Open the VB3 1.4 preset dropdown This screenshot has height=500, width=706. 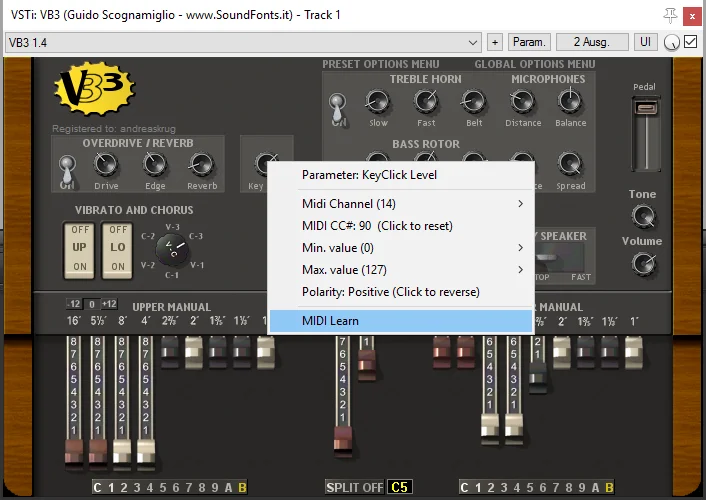click(243, 42)
